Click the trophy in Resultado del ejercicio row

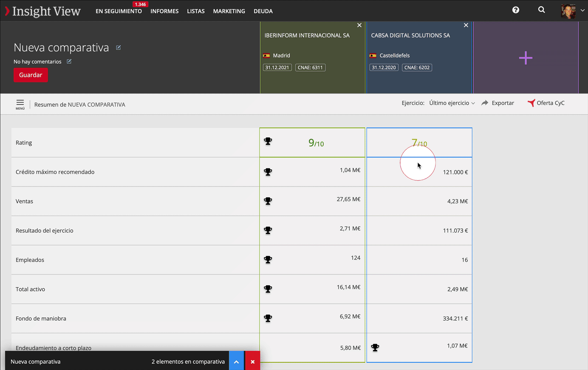[268, 230]
